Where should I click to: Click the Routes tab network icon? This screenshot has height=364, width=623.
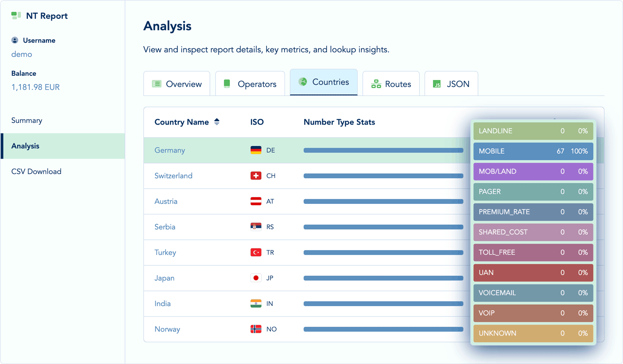point(376,84)
